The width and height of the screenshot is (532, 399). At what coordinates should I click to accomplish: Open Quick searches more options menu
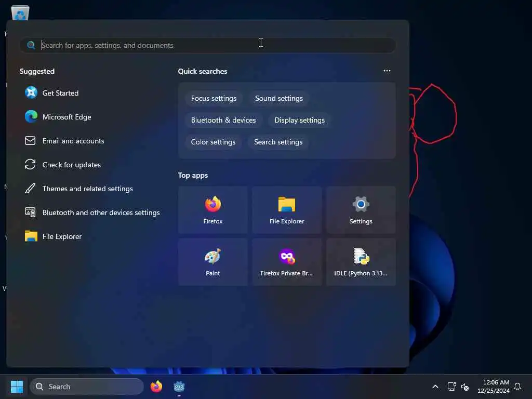[x=387, y=71]
